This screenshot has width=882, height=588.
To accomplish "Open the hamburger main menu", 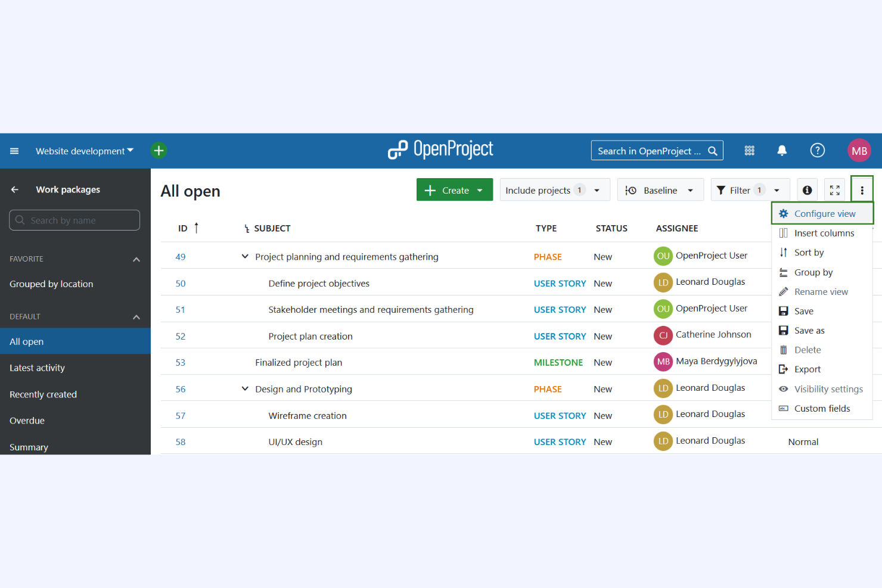I will tap(14, 151).
